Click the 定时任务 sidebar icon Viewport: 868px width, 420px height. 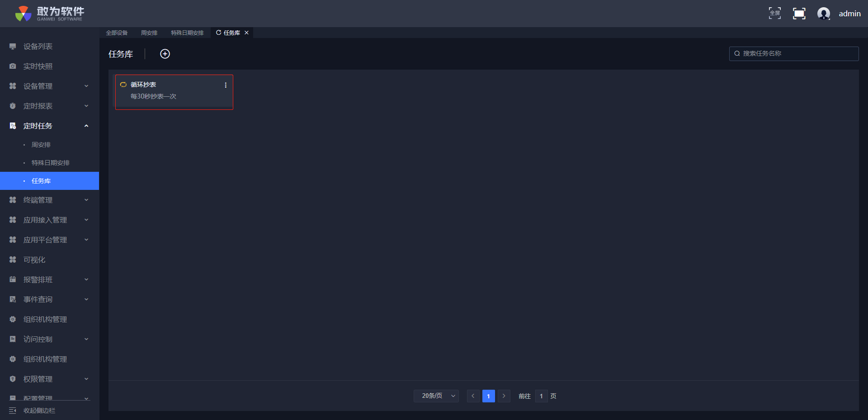[13, 126]
